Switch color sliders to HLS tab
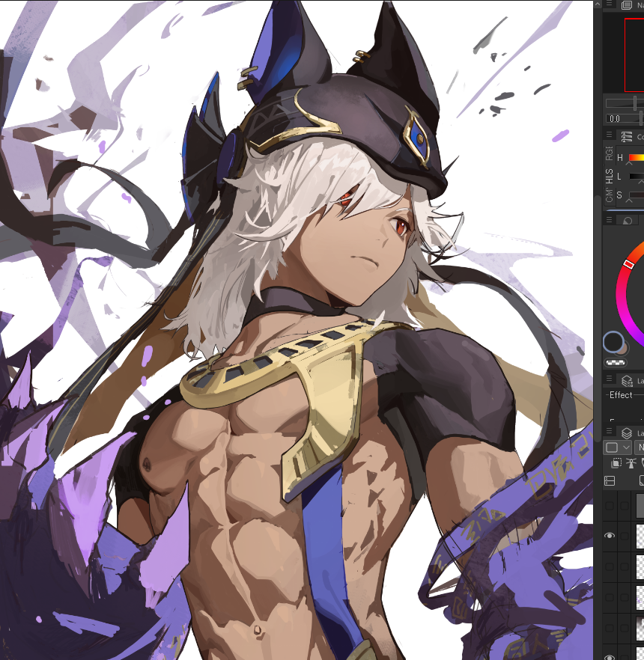 click(x=609, y=176)
